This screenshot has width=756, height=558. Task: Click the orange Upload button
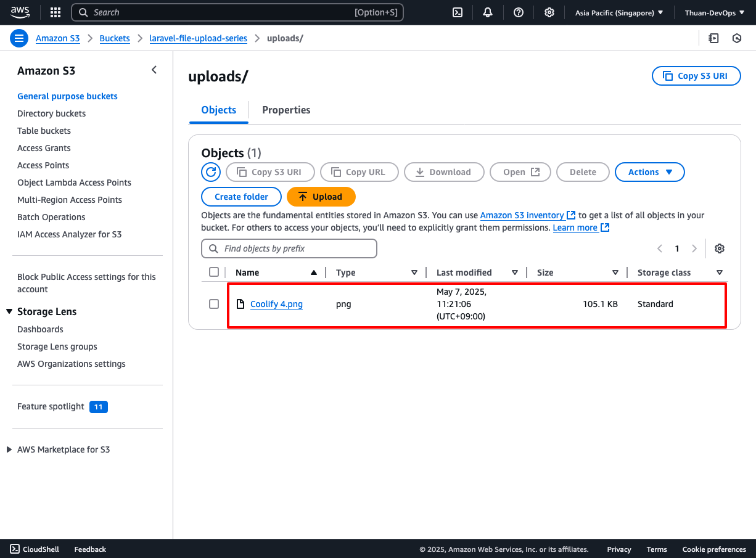pos(321,197)
